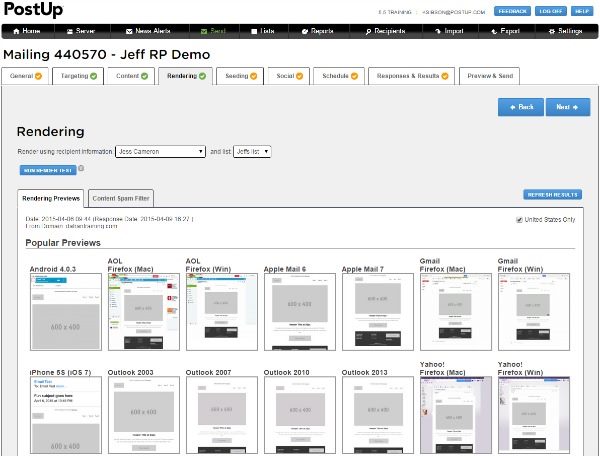Click the Recipients magnifier icon

tap(368, 31)
